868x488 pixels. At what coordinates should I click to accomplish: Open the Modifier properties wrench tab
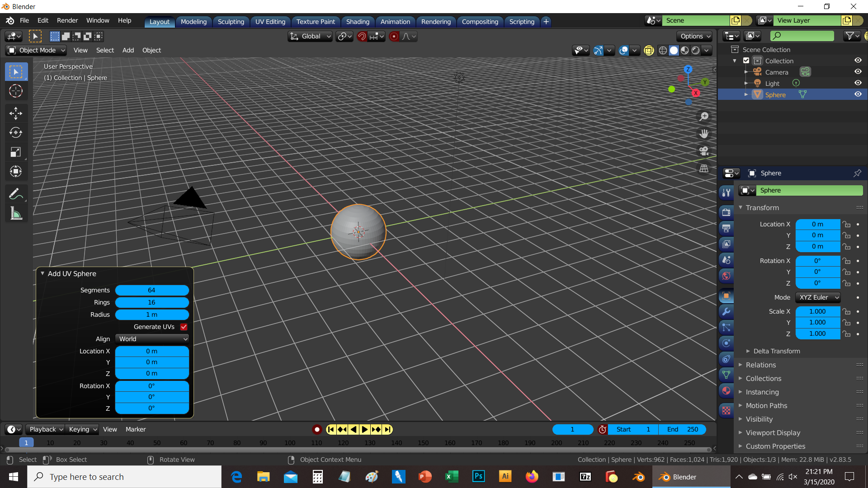tap(726, 312)
